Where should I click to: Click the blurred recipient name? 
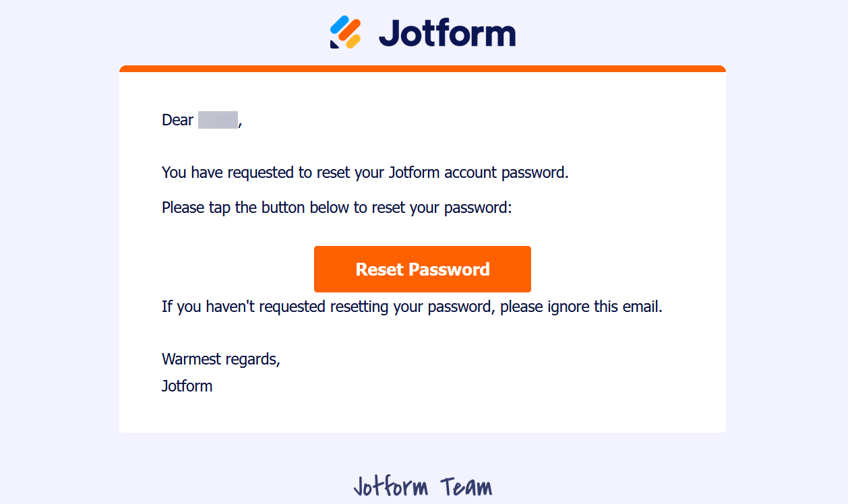click(218, 120)
